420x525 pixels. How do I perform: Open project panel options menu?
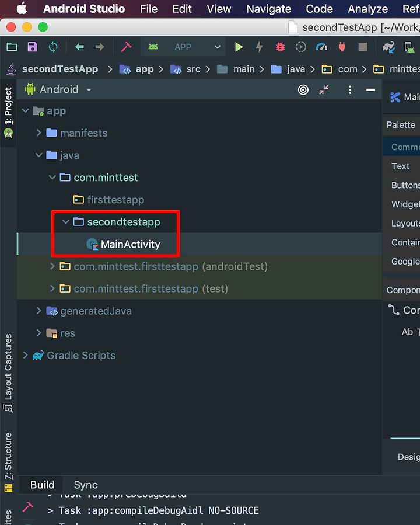pyautogui.click(x=350, y=89)
